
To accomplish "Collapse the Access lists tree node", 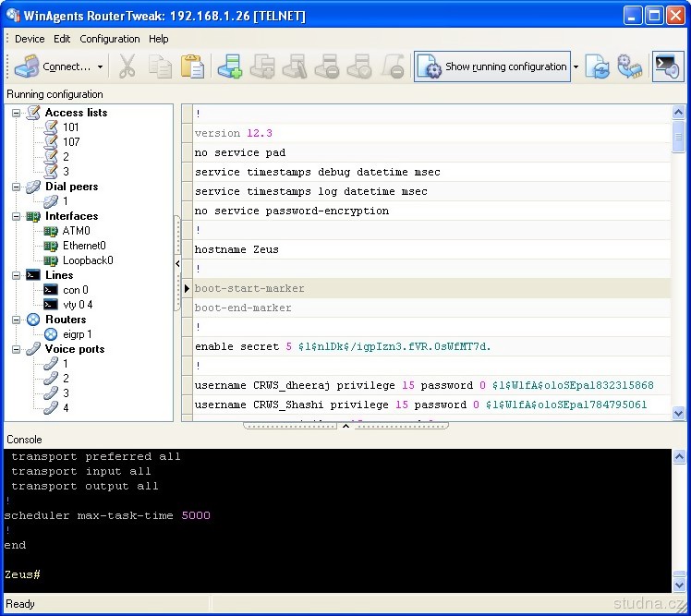I will (x=17, y=113).
